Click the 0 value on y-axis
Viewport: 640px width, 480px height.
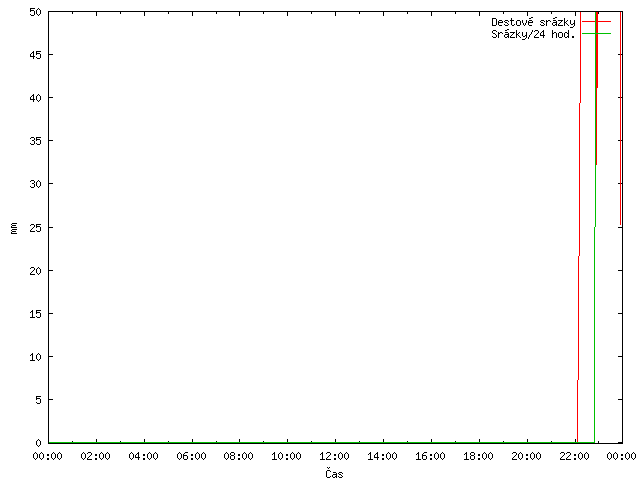coord(38,443)
